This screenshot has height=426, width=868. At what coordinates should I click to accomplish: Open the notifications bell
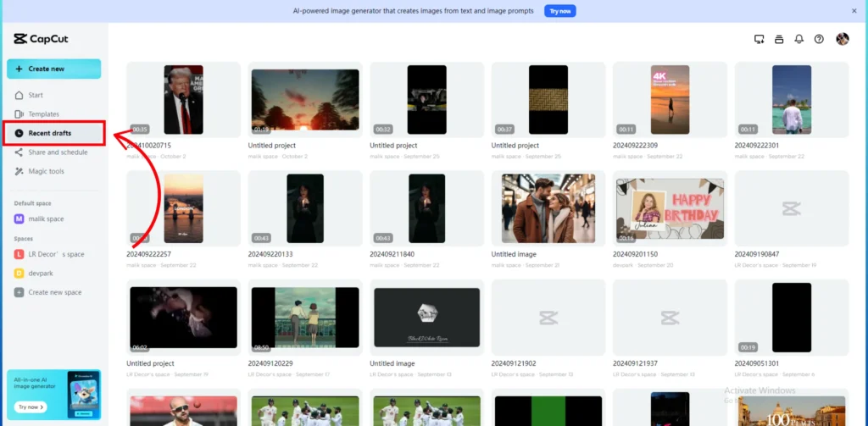[x=798, y=39]
